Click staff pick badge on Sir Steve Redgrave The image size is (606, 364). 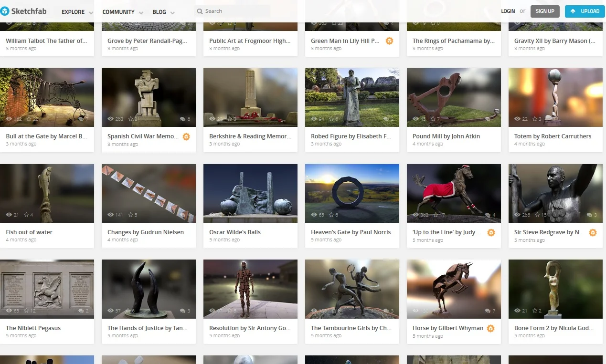coord(593,232)
